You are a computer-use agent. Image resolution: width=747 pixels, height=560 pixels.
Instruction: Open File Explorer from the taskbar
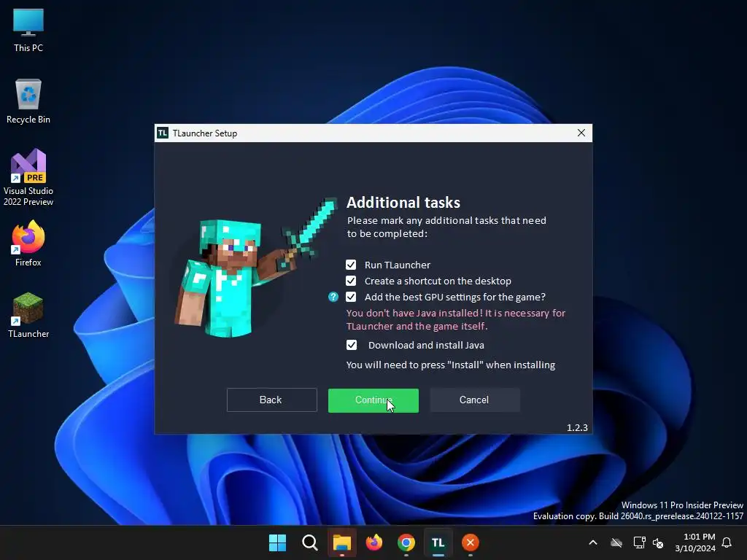click(341, 542)
